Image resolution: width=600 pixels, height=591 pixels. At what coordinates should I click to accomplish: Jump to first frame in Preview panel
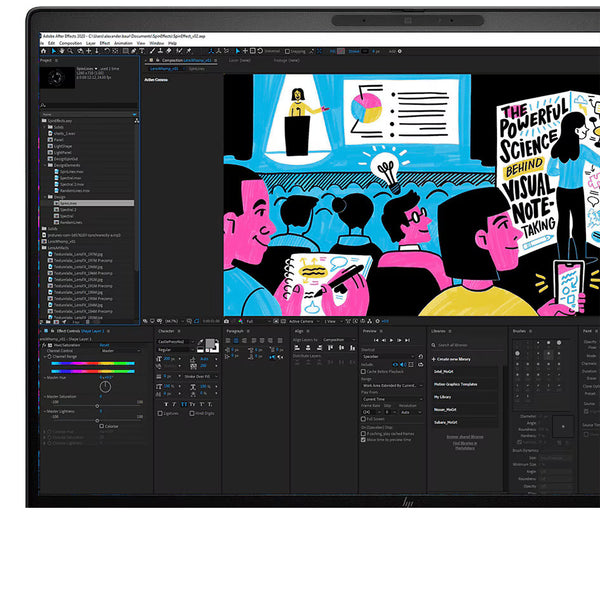pyautogui.click(x=376, y=340)
